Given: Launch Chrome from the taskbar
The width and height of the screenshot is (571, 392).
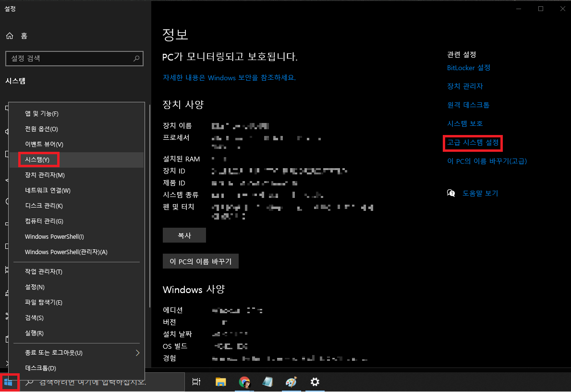Looking at the screenshot, I should [x=244, y=382].
